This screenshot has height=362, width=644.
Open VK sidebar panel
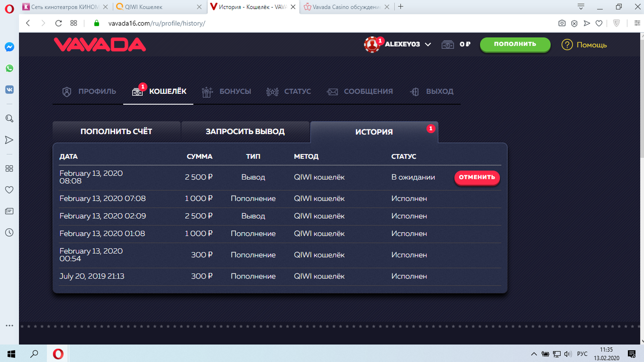[9, 89]
